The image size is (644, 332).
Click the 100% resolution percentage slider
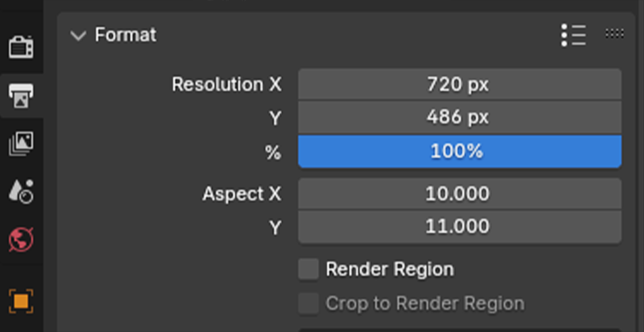coord(460,152)
